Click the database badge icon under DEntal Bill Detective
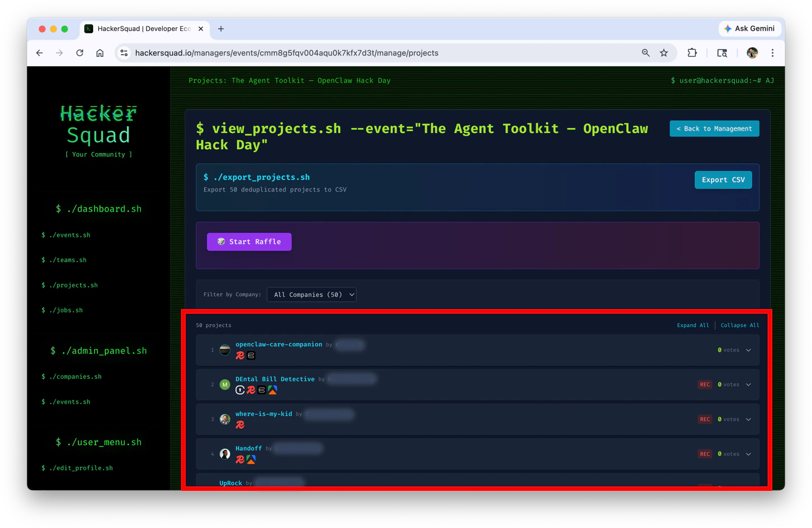 pos(262,390)
